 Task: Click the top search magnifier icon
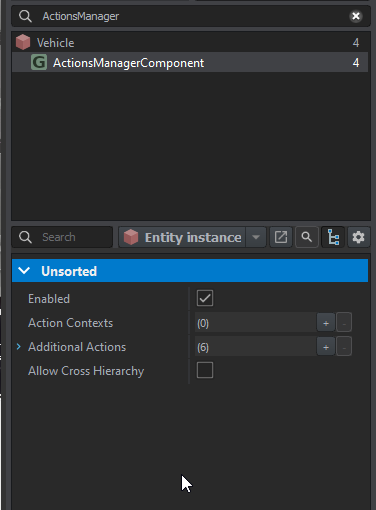[25, 16]
